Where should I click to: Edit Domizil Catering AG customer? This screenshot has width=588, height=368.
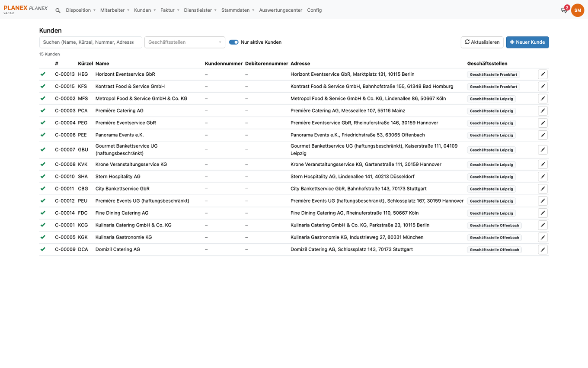click(543, 249)
